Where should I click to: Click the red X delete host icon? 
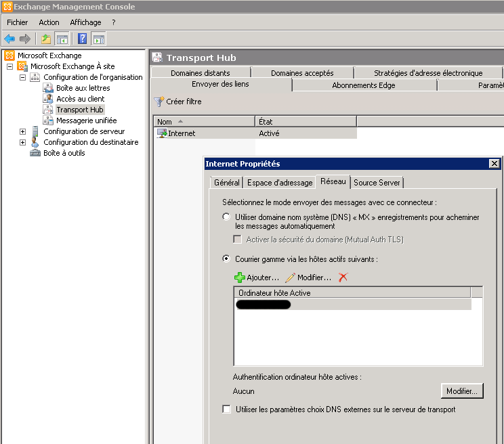click(343, 277)
